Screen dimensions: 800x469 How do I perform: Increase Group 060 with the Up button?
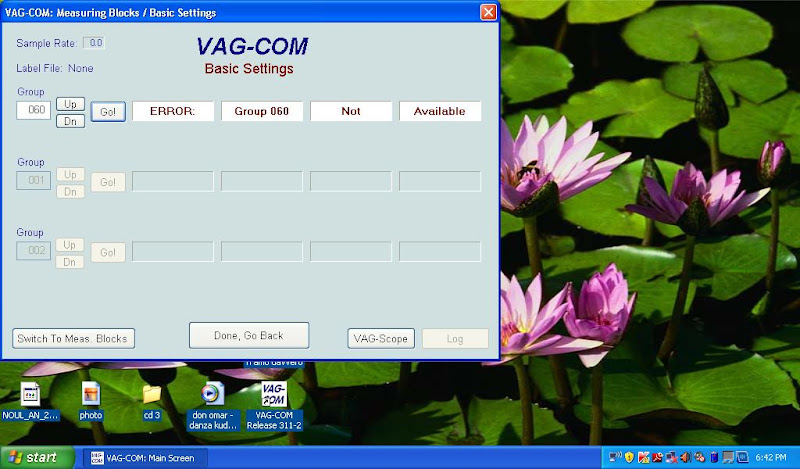[x=70, y=104]
